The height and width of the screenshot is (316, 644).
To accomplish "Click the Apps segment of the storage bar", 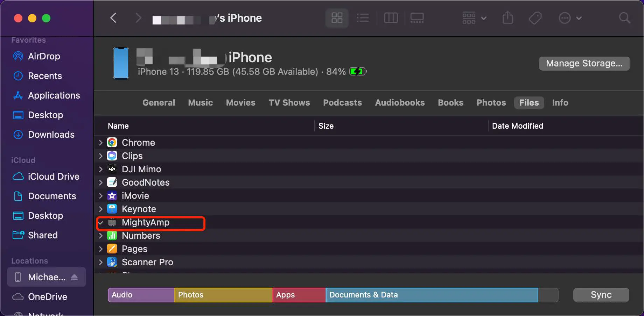I will (299, 295).
